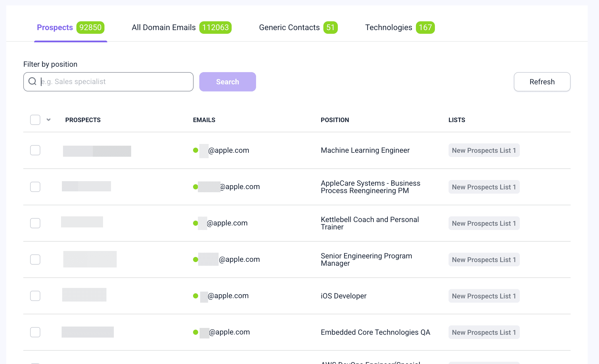Click Embedded Core Technologies QA position
Screen dimensions: 599x364
click(376, 332)
